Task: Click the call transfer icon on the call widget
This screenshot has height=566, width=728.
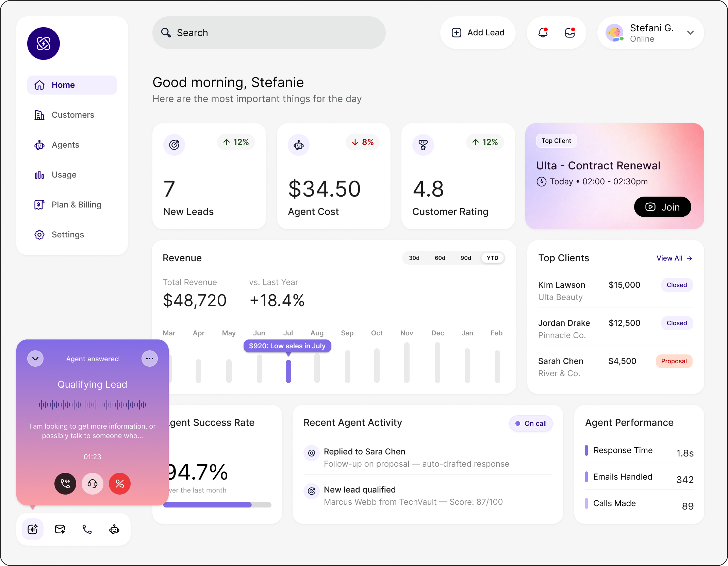Action: [x=65, y=484]
